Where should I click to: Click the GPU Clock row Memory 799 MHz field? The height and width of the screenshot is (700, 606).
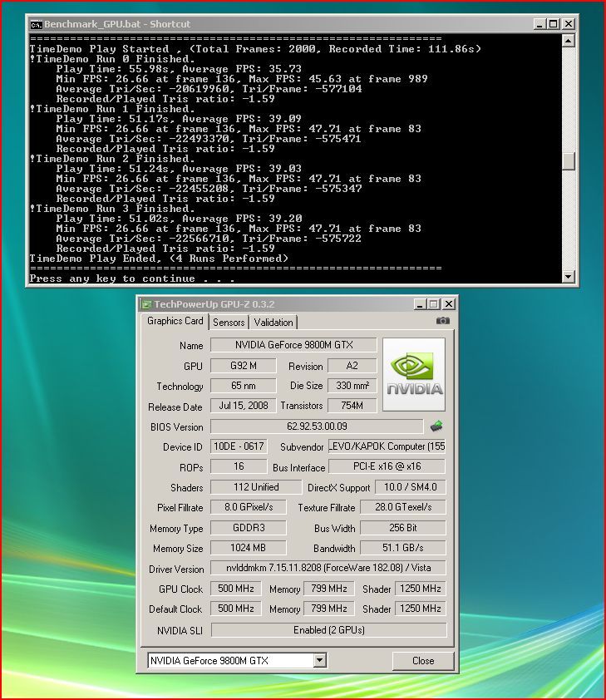(x=329, y=589)
